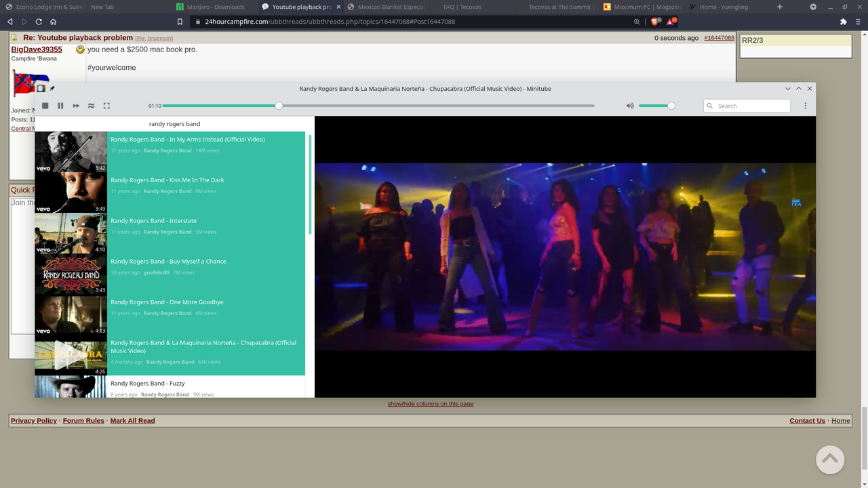Open Brave Shields panel
868x488 pixels.
(x=656, y=22)
